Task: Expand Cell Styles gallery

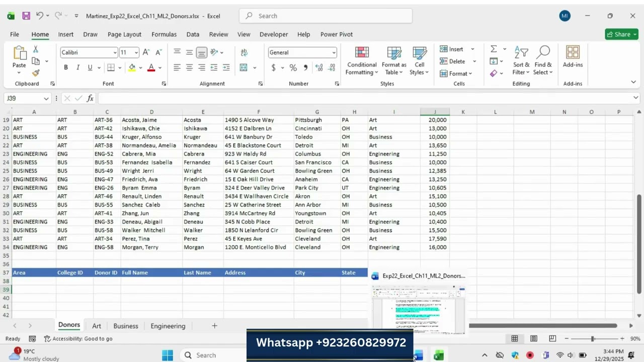Action: (x=420, y=61)
